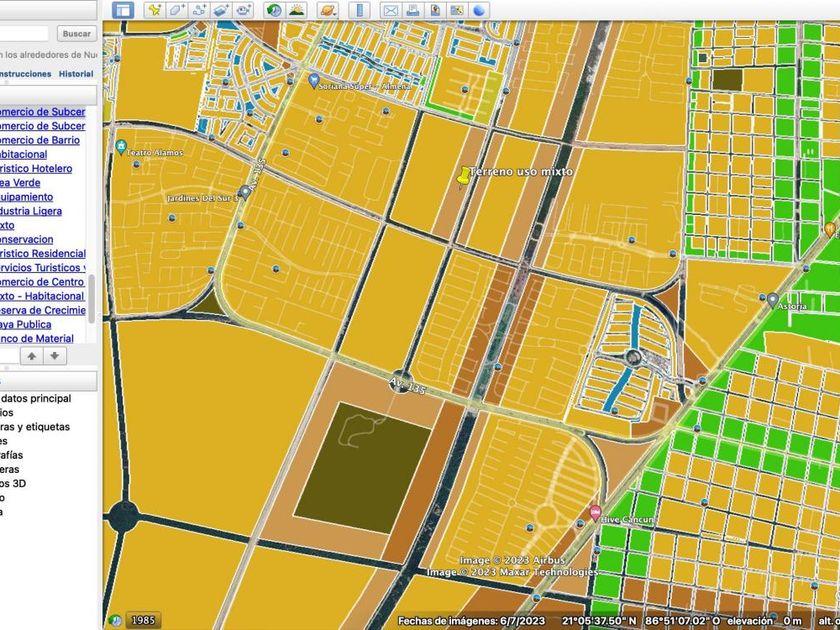840x630 pixels.
Task: Hide the sidebar using the toolbar panel button
Action: (122, 10)
